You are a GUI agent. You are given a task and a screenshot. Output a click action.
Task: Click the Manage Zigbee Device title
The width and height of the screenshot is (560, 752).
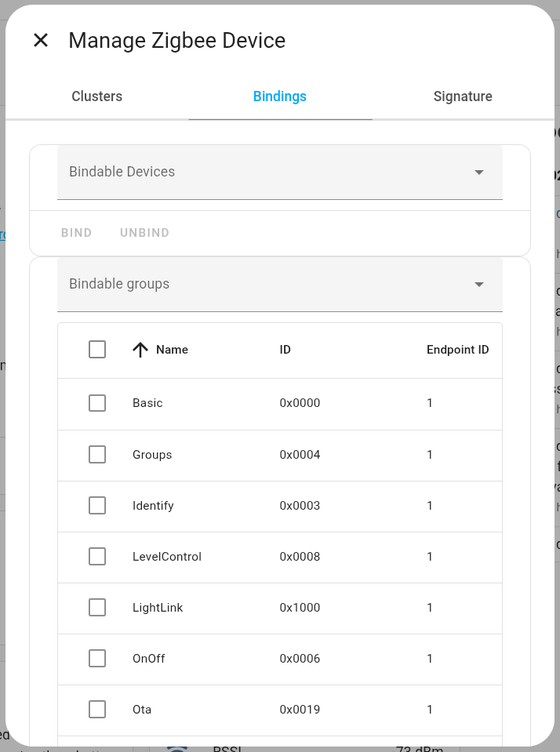coord(177,40)
